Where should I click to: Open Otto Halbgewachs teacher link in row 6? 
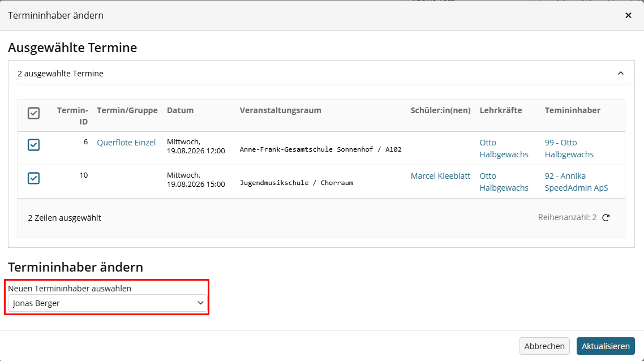pyautogui.click(x=504, y=148)
